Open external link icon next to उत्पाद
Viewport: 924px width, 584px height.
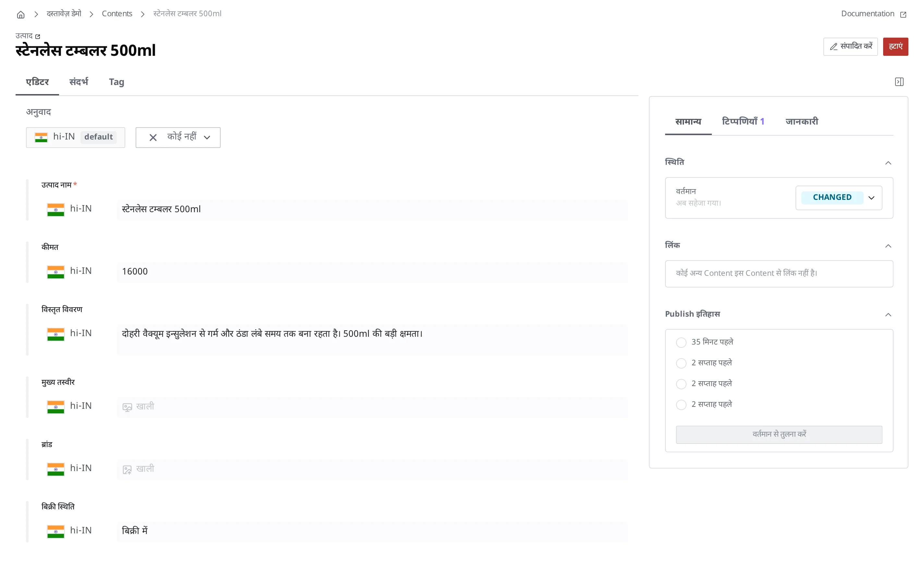(x=38, y=36)
